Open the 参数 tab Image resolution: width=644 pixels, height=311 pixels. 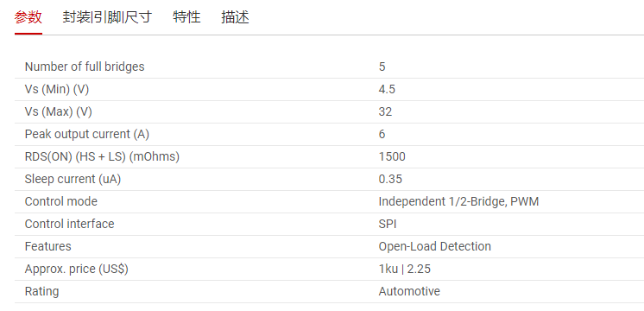coord(28,17)
